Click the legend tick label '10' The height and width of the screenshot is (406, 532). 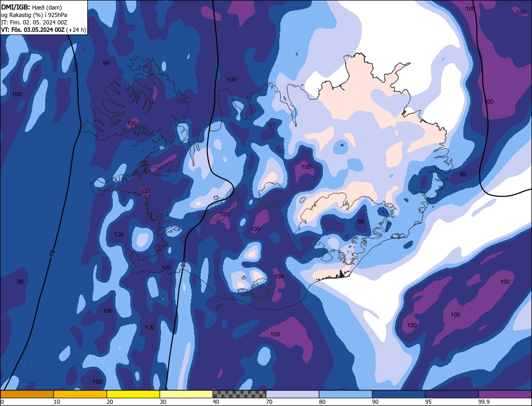[57, 402]
